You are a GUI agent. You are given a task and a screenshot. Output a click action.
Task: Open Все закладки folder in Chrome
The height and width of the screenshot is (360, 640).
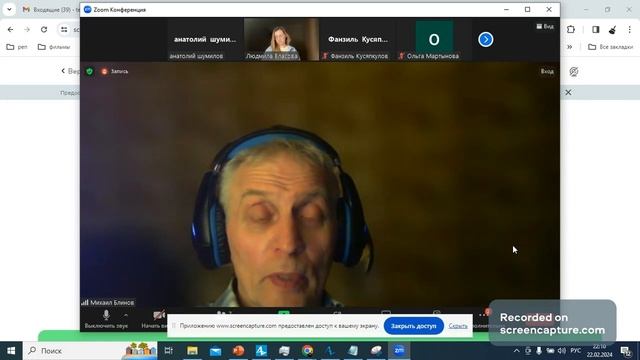point(611,47)
